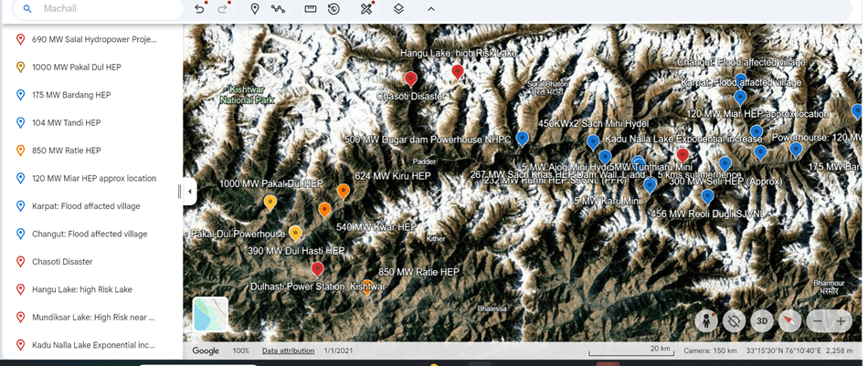This screenshot has height=366, width=868.
Task: Click the satellite-crossed tools icon in toolbar
Action: (x=366, y=9)
